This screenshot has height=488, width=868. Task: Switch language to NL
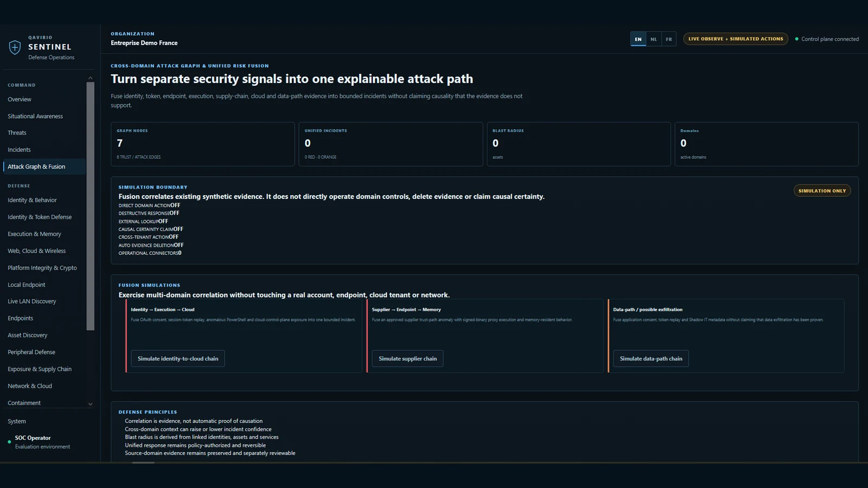click(654, 39)
